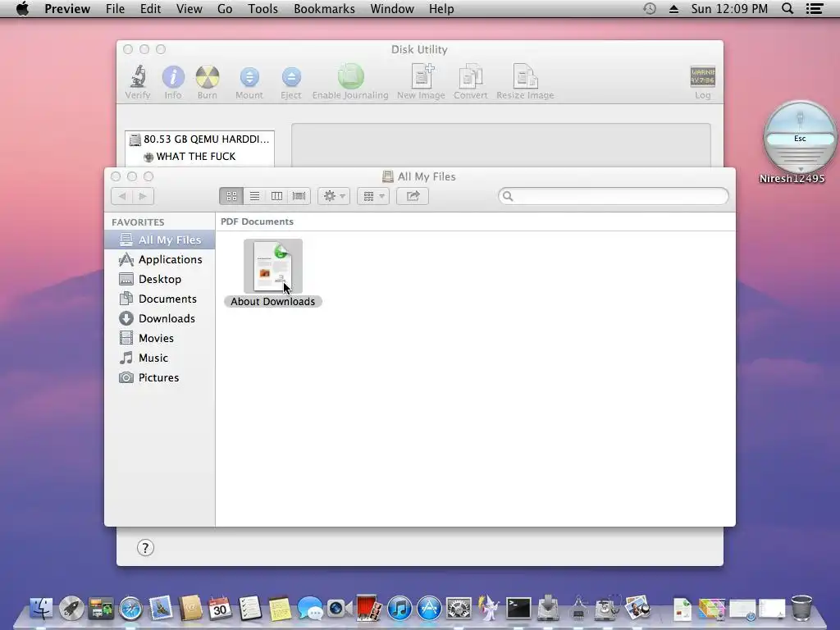Screen dimensions: 840x630
Task: Click the Time Machine menu bar icon
Action: 650,9
